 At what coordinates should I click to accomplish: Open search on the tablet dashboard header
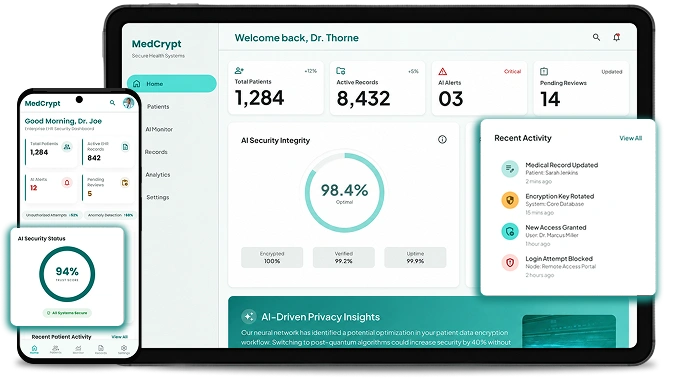point(596,37)
